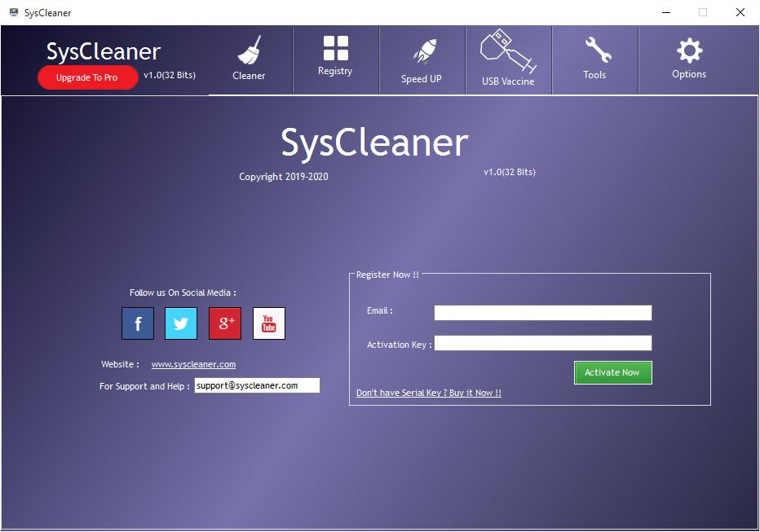The height and width of the screenshot is (532, 760).
Task: Click the Activate Now button
Action: pos(612,373)
